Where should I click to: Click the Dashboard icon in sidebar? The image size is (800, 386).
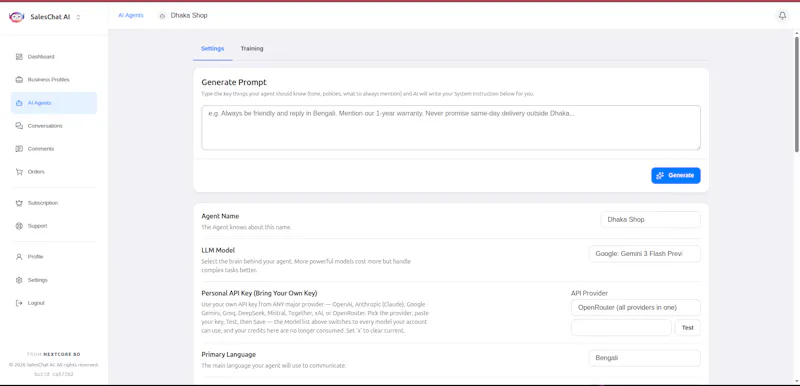pos(19,57)
